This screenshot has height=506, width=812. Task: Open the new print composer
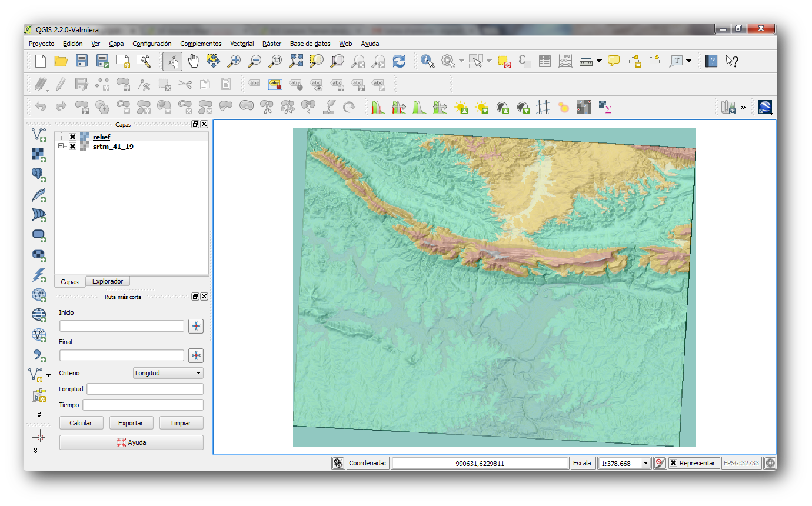coord(122,61)
